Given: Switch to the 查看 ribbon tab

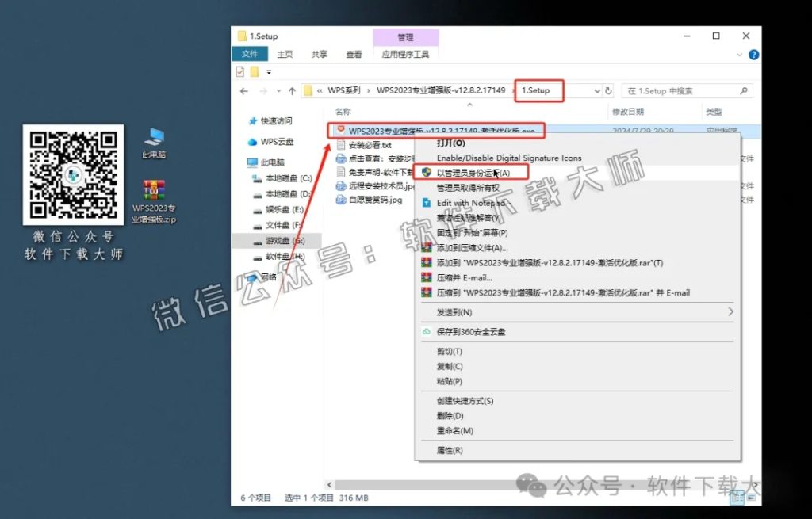Looking at the screenshot, I should pos(354,54).
